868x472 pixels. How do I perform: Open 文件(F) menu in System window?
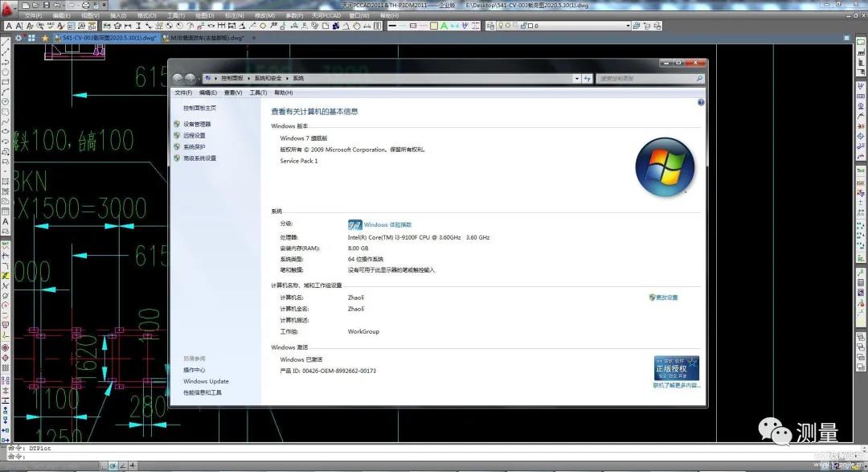(183, 92)
